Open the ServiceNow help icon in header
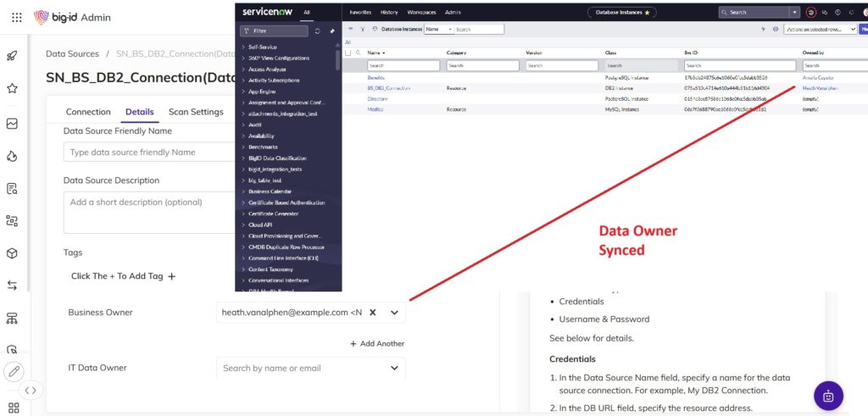Image resolution: width=868 pixels, height=416 pixels. (x=837, y=12)
